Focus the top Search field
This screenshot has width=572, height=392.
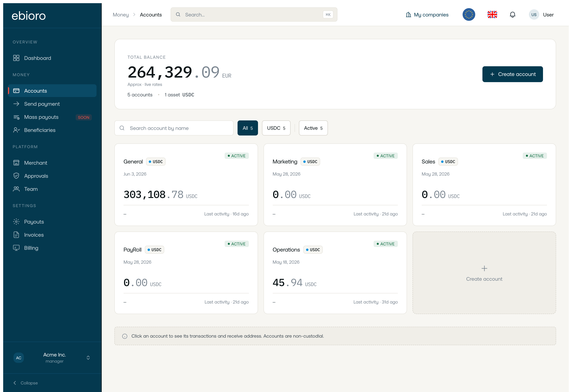tap(254, 14)
